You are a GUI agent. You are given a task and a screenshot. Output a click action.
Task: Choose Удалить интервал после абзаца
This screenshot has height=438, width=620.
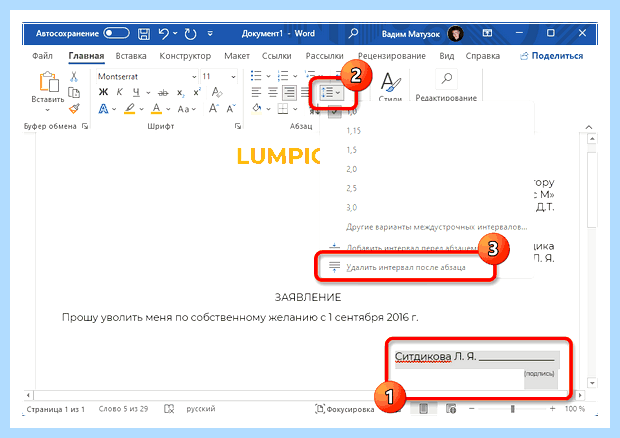405,267
